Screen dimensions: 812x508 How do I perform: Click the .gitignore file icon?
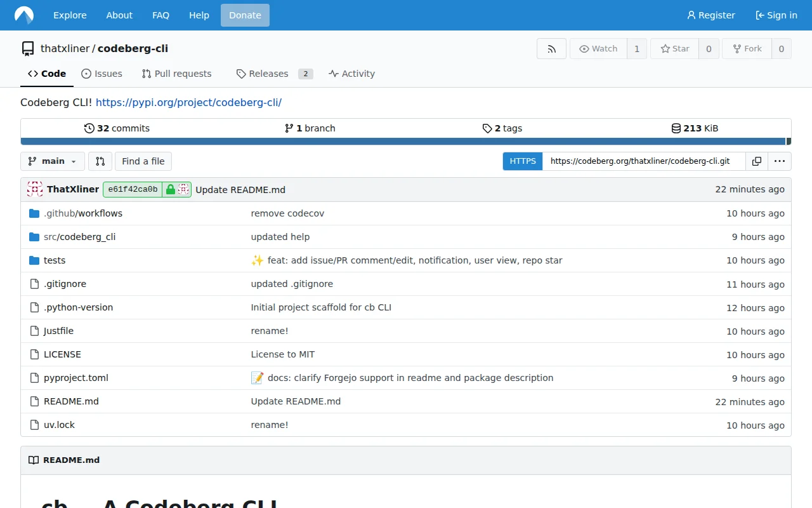click(34, 284)
